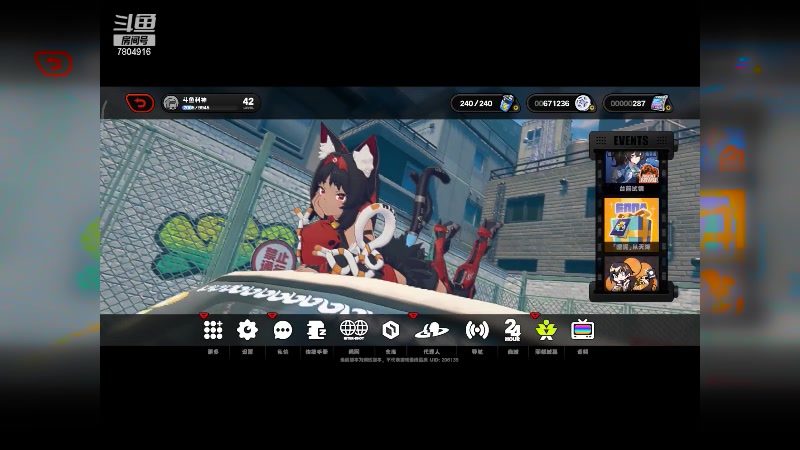Open the rainbow TV screen icon

tap(583, 330)
